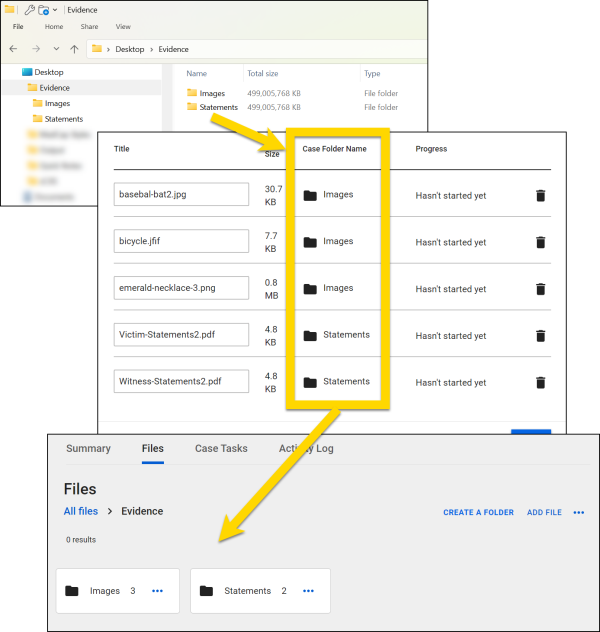Open more options for Images folder card
This screenshot has width=600, height=632.
[157, 591]
